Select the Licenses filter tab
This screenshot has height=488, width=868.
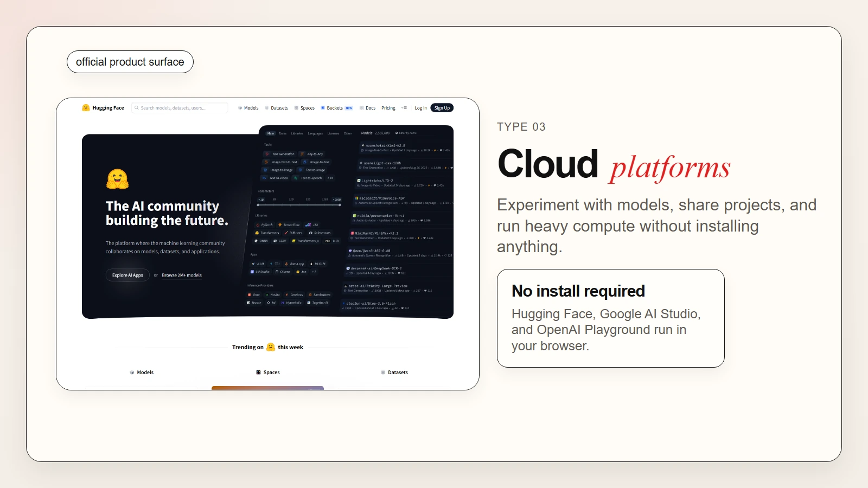click(333, 133)
